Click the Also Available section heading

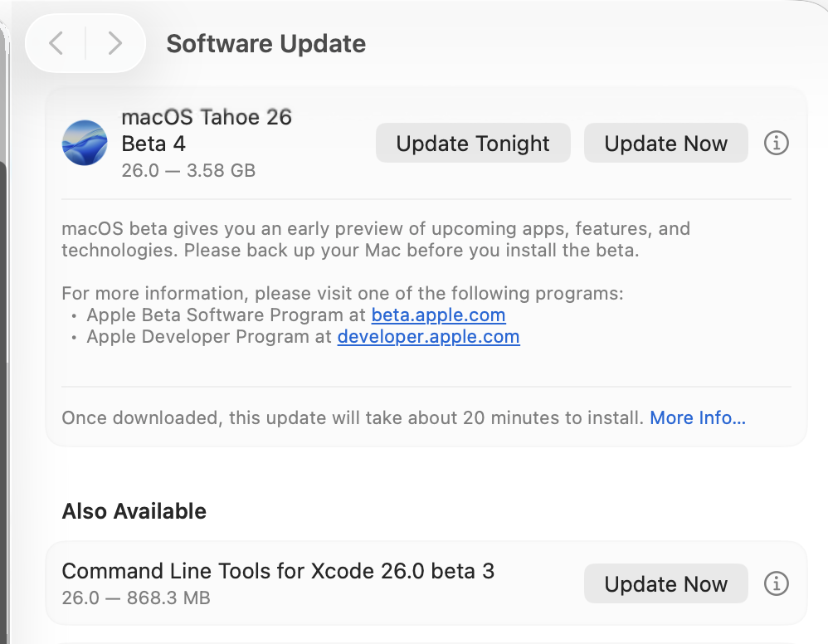134,511
